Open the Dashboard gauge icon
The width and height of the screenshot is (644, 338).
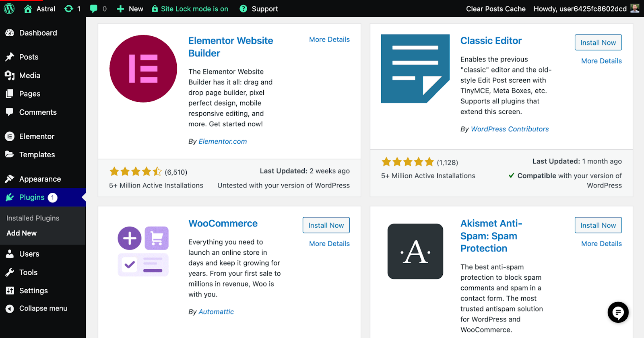pos(9,33)
